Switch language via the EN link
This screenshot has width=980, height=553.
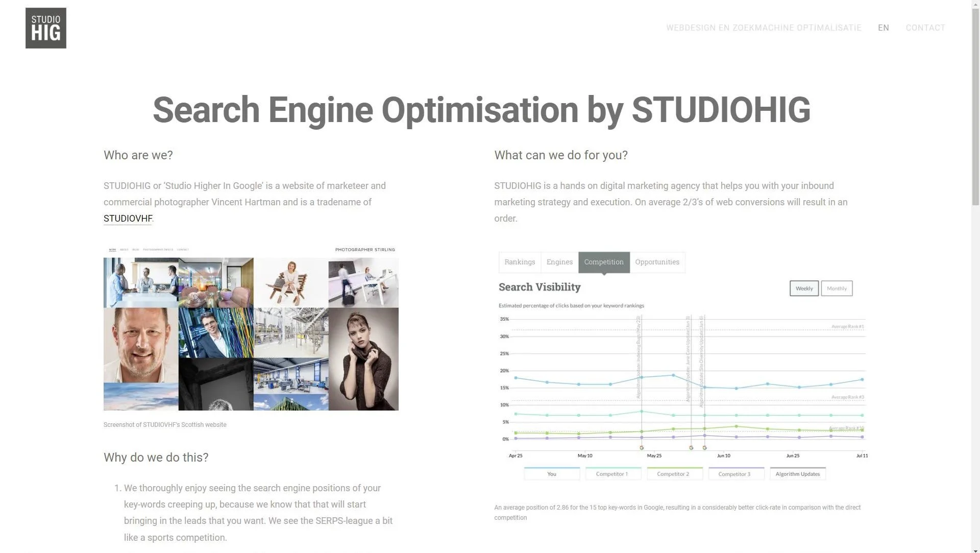(x=883, y=28)
